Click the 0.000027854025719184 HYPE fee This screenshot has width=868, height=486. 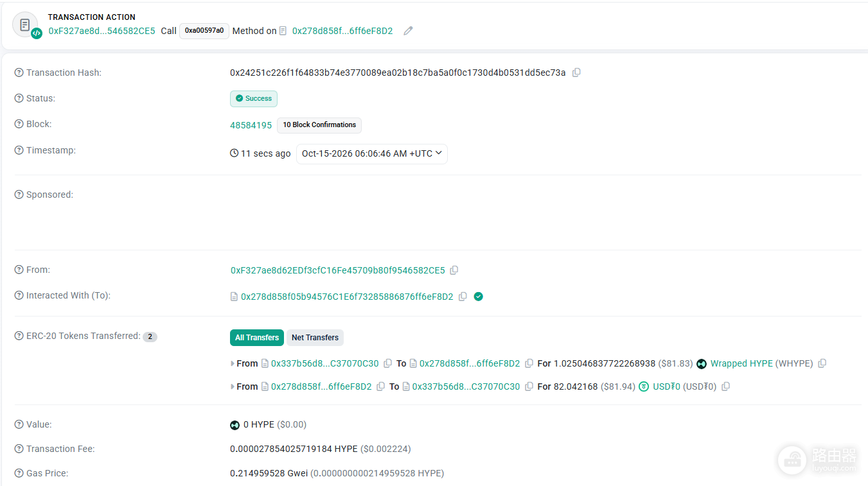click(294, 449)
